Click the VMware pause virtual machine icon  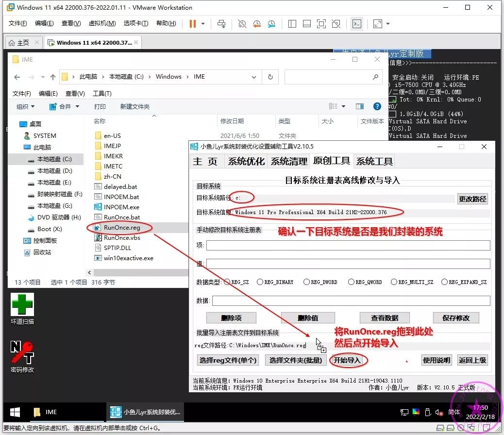[193, 24]
